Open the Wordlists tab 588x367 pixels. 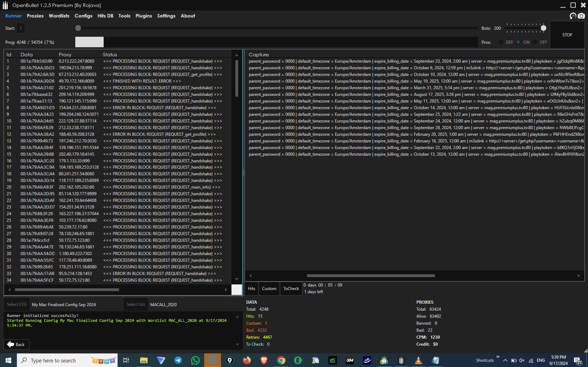click(59, 16)
